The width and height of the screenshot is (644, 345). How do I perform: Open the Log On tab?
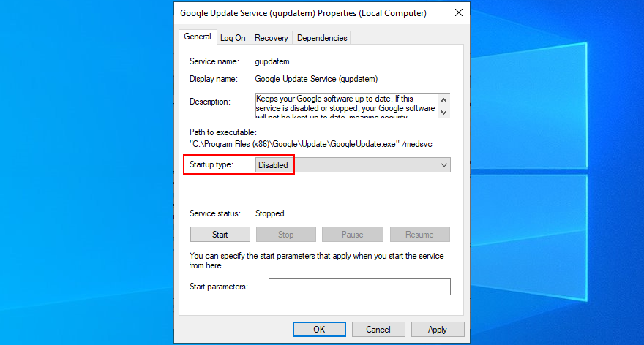233,38
